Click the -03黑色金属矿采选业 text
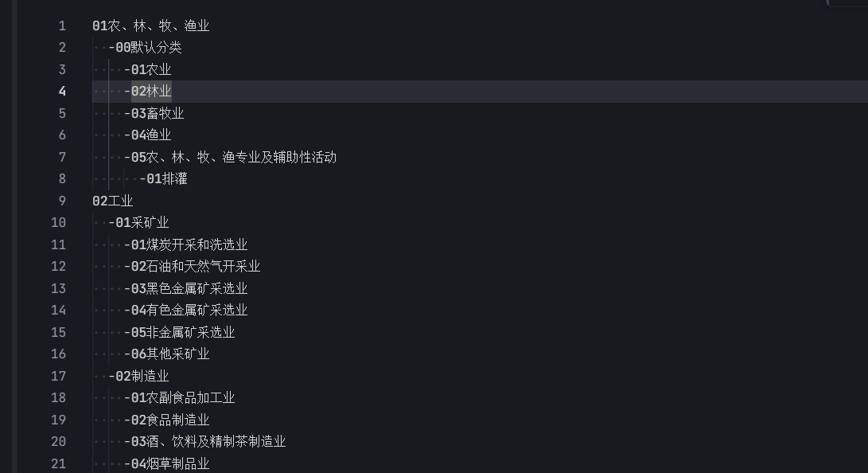 [x=186, y=288]
